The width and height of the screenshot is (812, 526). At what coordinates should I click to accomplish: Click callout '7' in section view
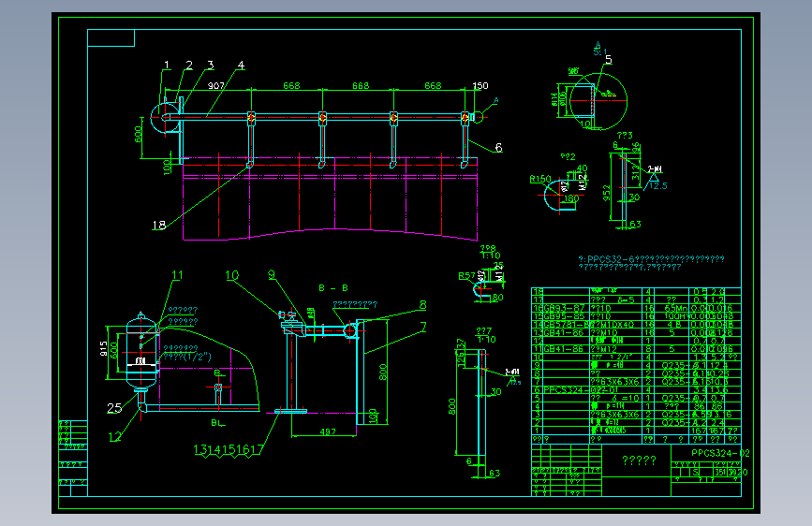423,327
